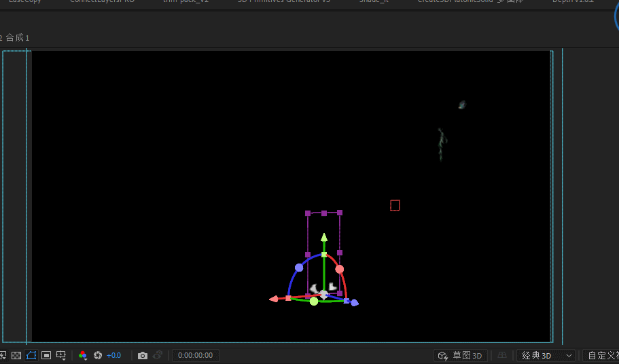Click the red X-axis scale square
Screen dimensions: 619x364
[x=288, y=298]
